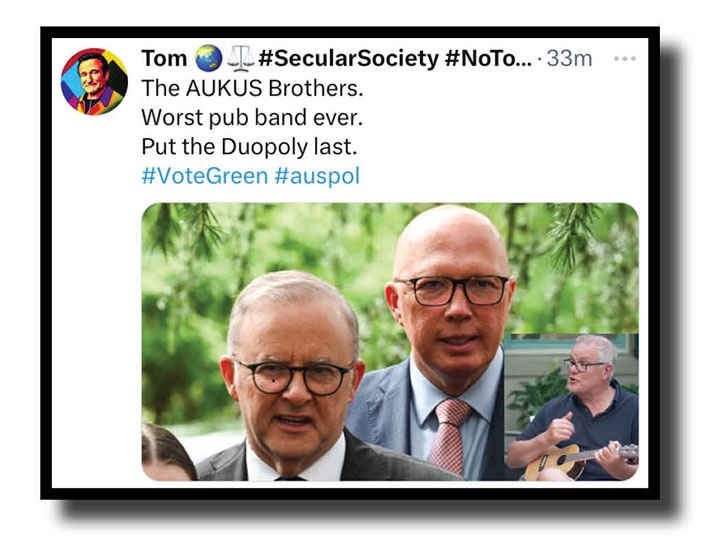Click the partially visible dark-haired head
Image resolution: width=709 pixels, height=552 pixels.
point(167,451)
